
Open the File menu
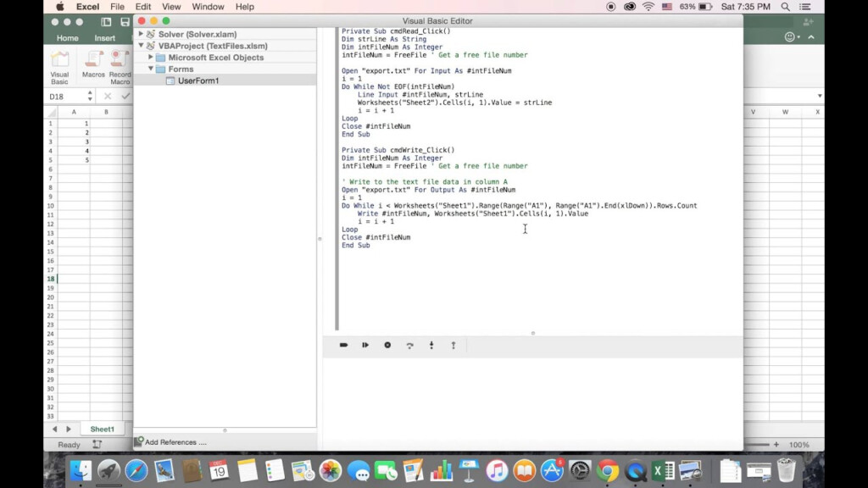coord(117,7)
